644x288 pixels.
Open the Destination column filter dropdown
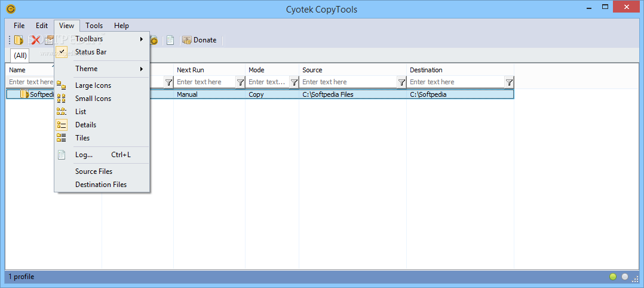tap(509, 82)
